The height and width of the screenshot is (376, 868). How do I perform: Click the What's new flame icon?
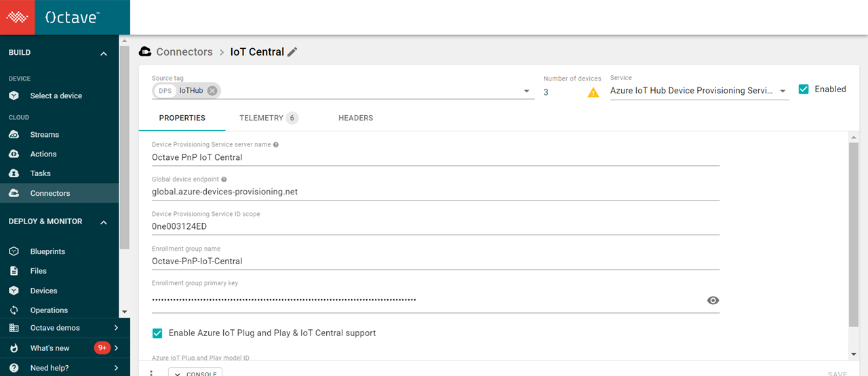[14, 348]
